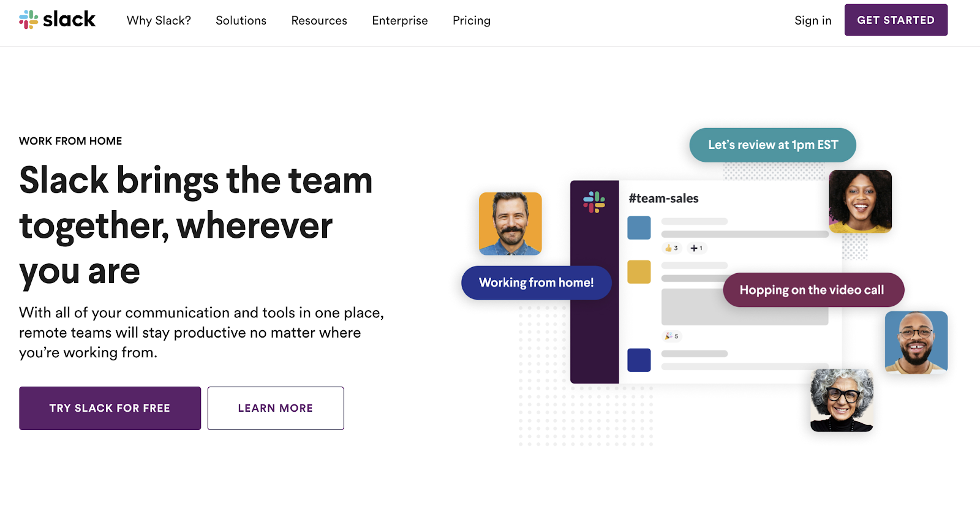Click the Working from home! bubble

coord(537,282)
